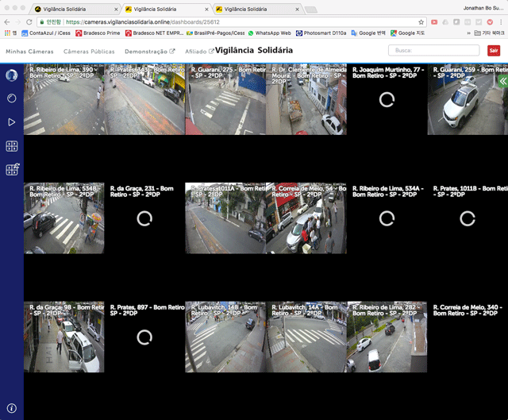Open R. da Graça, 98 camera feed
This screenshot has width=508, height=420.
coord(64,337)
